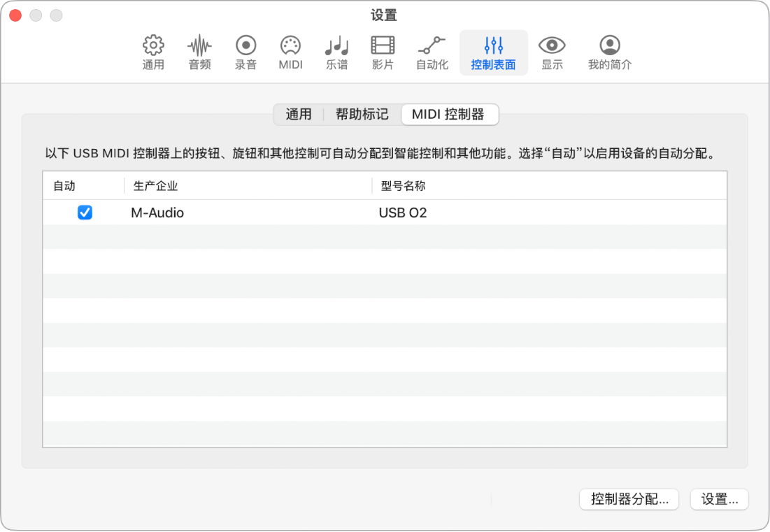Switch to the 乐谱 settings pane
Screen dimensions: 770x532
(x=336, y=52)
